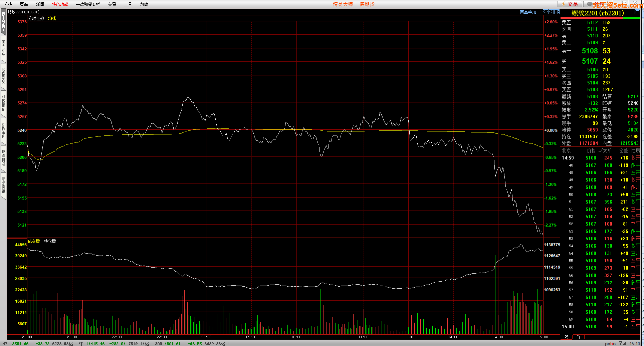Click the 总手 value 2386747

click(589, 116)
